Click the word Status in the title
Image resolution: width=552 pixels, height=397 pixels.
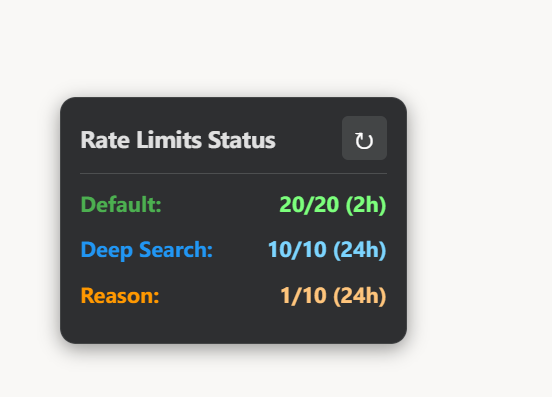(x=242, y=140)
